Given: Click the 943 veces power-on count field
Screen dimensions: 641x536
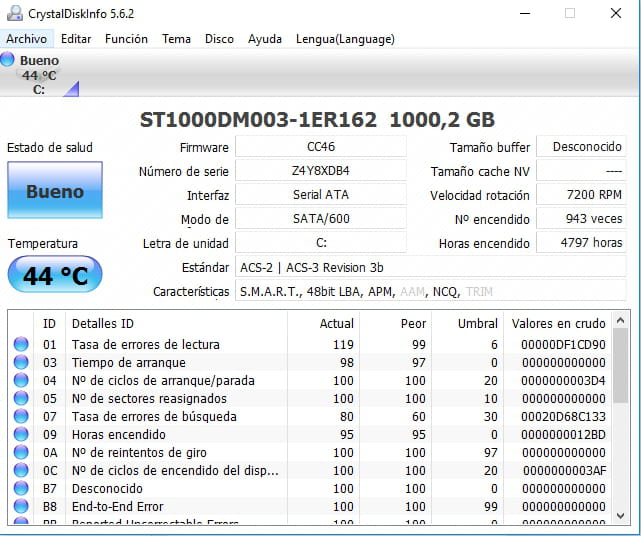Looking at the screenshot, I should coord(581,219).
